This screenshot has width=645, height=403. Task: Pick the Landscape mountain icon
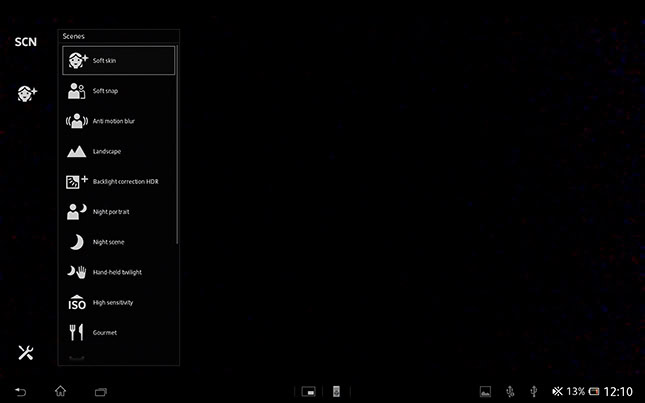(x=77, y=152)
